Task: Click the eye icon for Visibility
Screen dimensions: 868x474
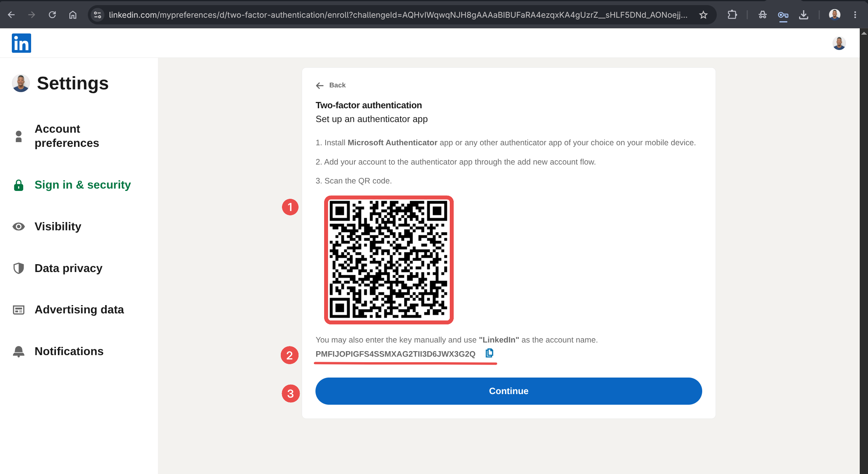Action: tap(19, 226)
